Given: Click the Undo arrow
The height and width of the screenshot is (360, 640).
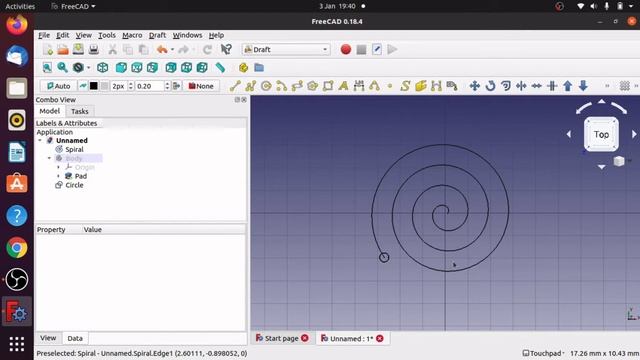Looking at the screenshot, I should tap(162, 49).
